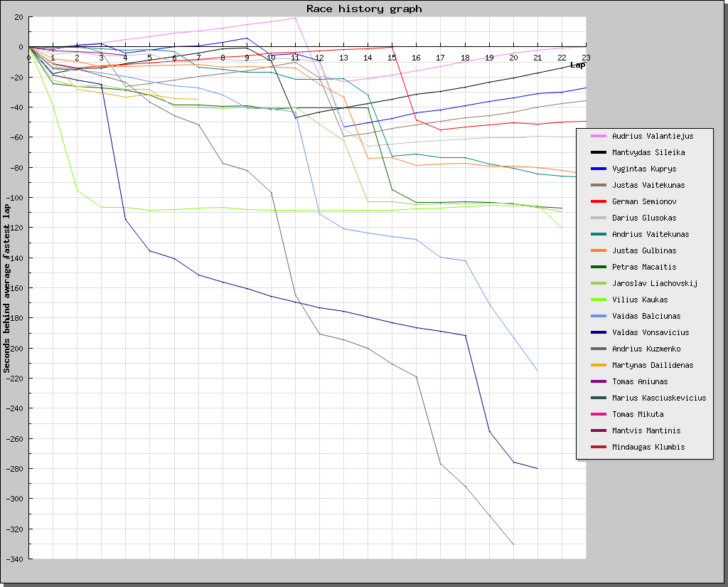The height and width of the screenshot is (587, 728).
Task: Select the Andrius Kuzmenko legend label
Action: 646,349
